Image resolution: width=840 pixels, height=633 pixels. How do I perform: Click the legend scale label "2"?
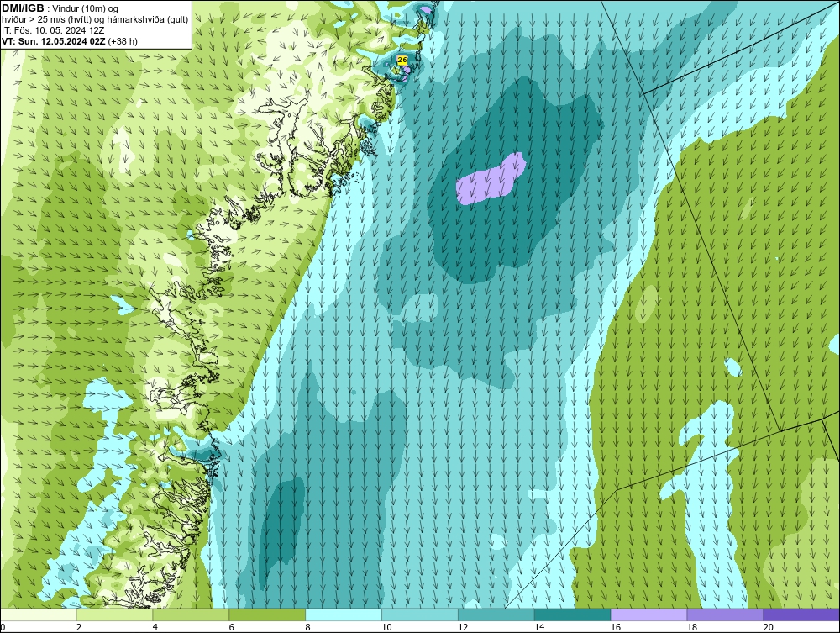pyautogui.click(x=79, y=627)
